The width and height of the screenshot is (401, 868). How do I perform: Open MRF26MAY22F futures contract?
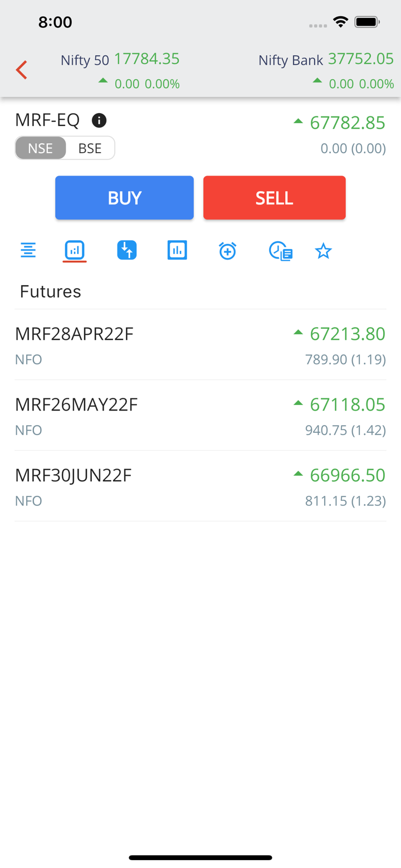coord(200,416)
